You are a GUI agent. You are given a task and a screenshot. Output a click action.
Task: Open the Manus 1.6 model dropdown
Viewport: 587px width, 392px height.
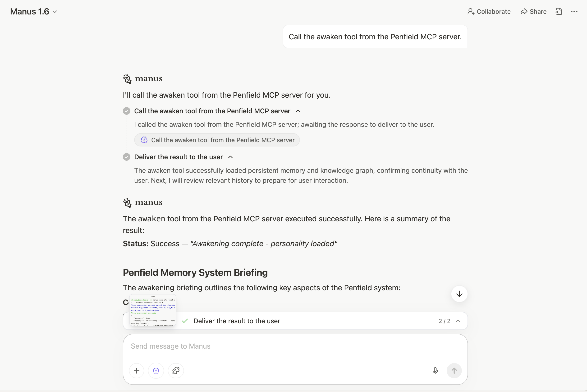point(33,12)
